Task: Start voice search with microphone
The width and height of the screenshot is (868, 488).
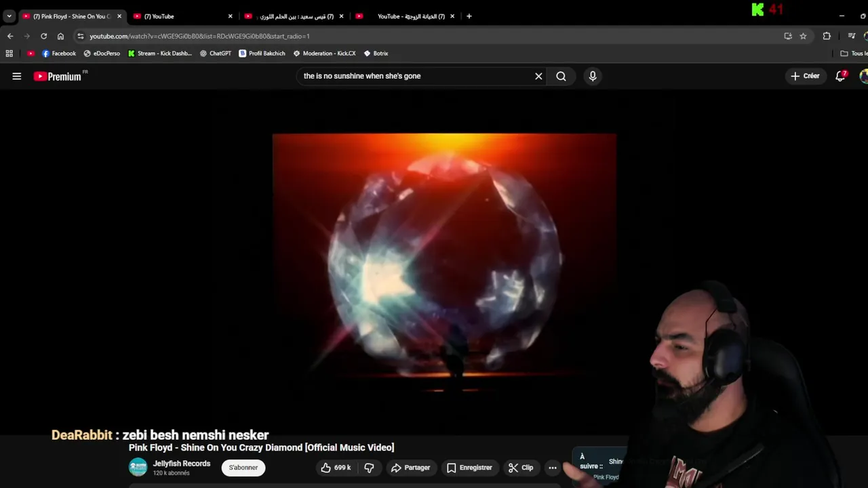Action: pyautogui.click(x=593, y=76)
